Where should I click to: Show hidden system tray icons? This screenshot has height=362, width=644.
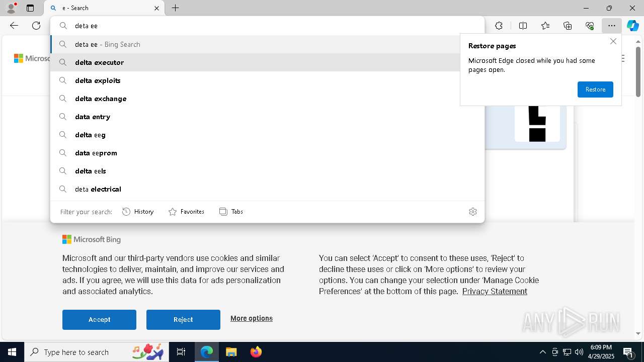tap(542, 352)
